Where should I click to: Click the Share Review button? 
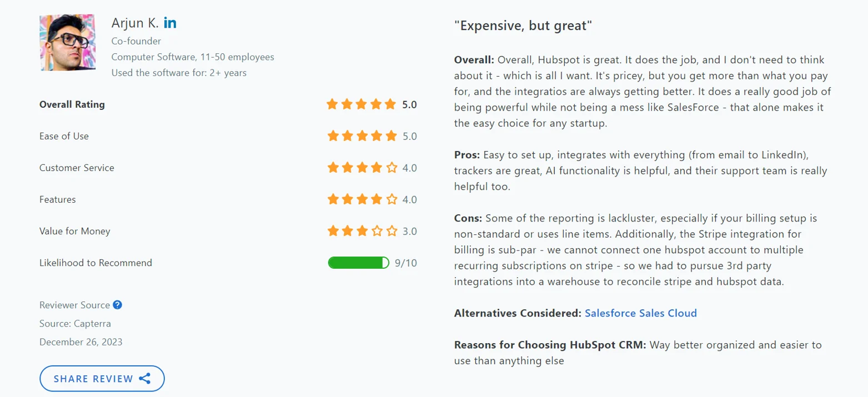[x=102, y=378]
